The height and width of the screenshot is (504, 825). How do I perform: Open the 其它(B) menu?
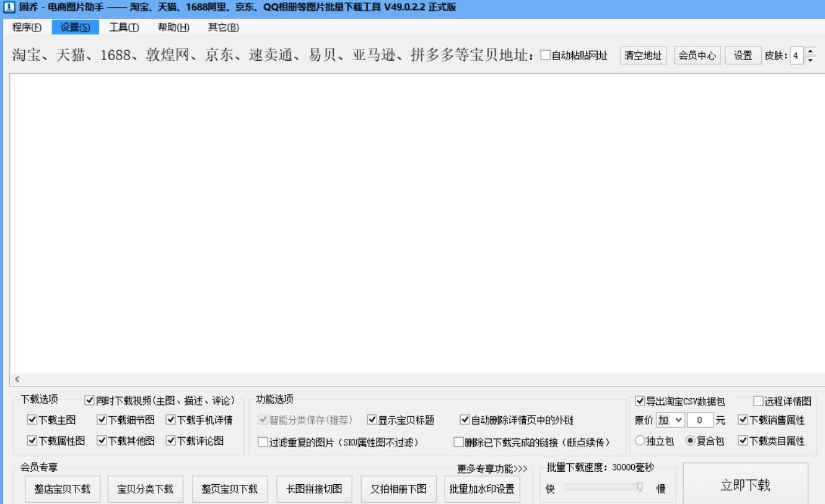pyautogui.click(x=224, y=27)
